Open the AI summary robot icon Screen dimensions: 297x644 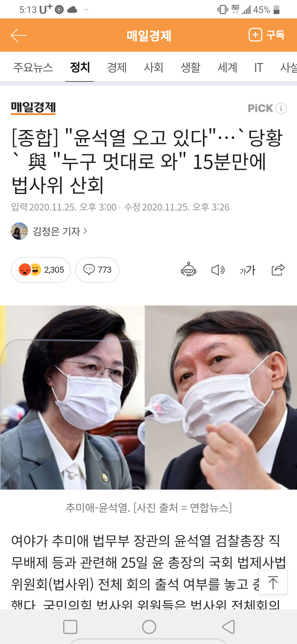click(189, 269)
